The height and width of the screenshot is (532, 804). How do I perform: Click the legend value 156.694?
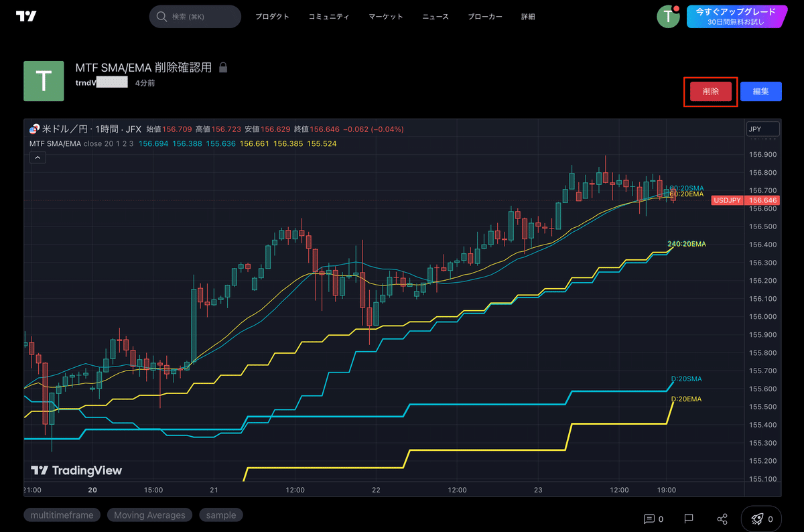[154, 143]
